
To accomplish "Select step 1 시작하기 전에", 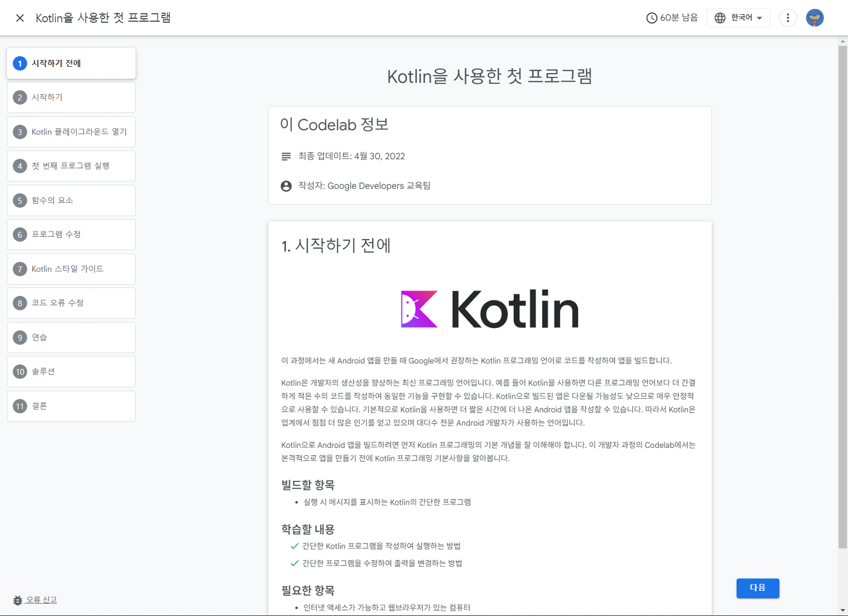I will [x=71, y=63].
